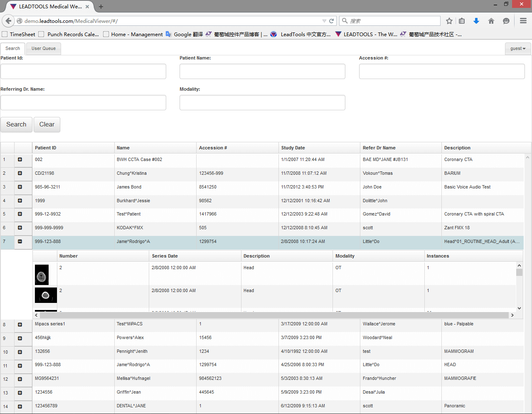Select the Search tab
Image resolution: width=532 pixels, height=414 pixels.
coord(12,49)
